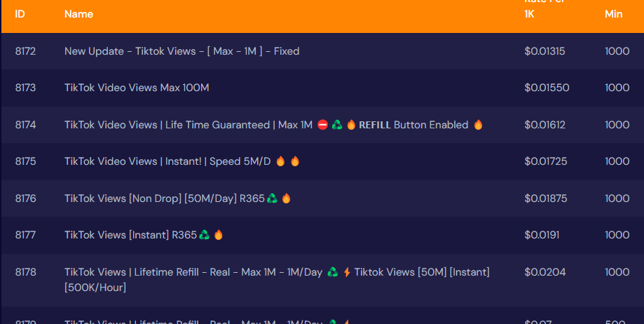
Task: Click the recycle emoji in row 8177
Action: [204, 235]
